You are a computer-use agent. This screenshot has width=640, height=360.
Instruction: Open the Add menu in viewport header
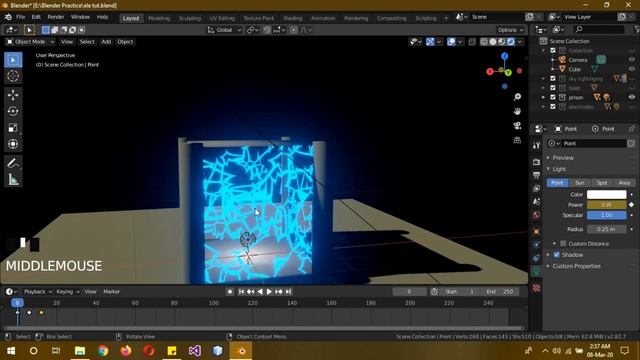tap(106, 42)
